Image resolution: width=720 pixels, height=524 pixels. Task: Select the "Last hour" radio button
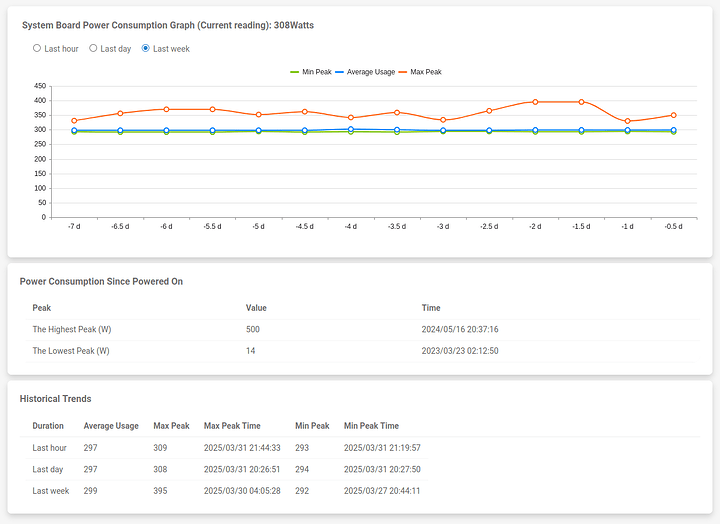[37, 48]
